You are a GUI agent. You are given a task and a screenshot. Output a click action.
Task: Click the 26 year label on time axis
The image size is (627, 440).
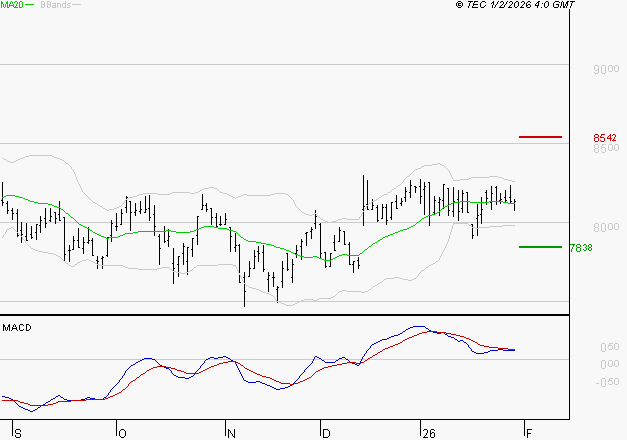[x=427, y=433]
